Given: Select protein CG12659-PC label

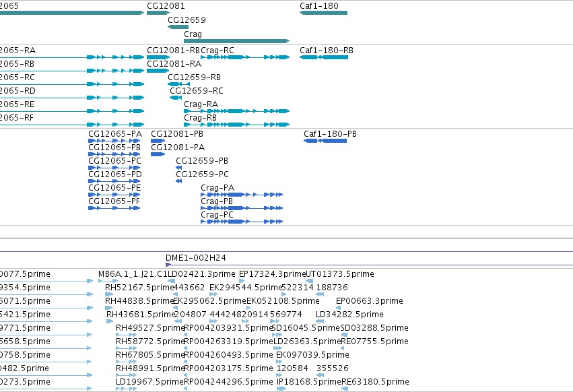Looking at the screenshot, I should [x=202, y=174].
